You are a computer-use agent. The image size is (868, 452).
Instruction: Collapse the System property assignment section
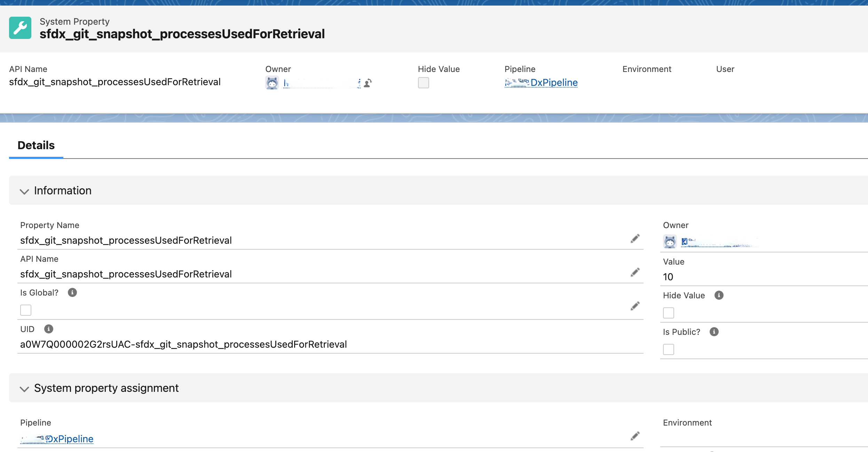(x=24, y=389)
